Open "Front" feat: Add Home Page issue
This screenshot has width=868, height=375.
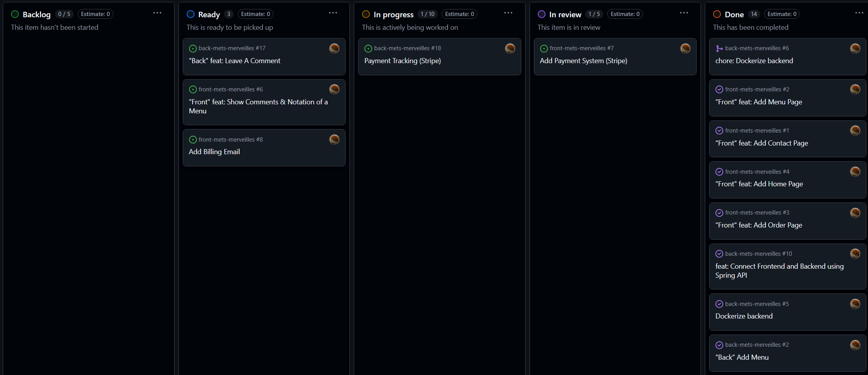(759, 184)
